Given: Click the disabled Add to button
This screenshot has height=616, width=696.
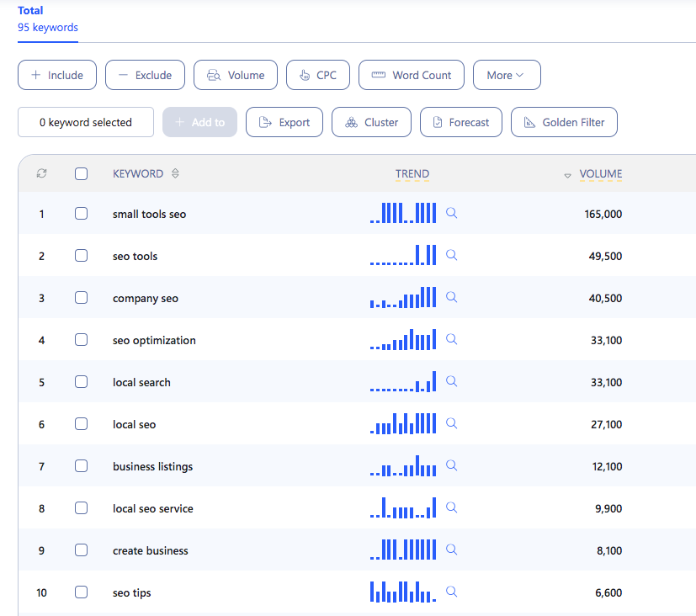Looking at the screenshot, I should (199, 122).
